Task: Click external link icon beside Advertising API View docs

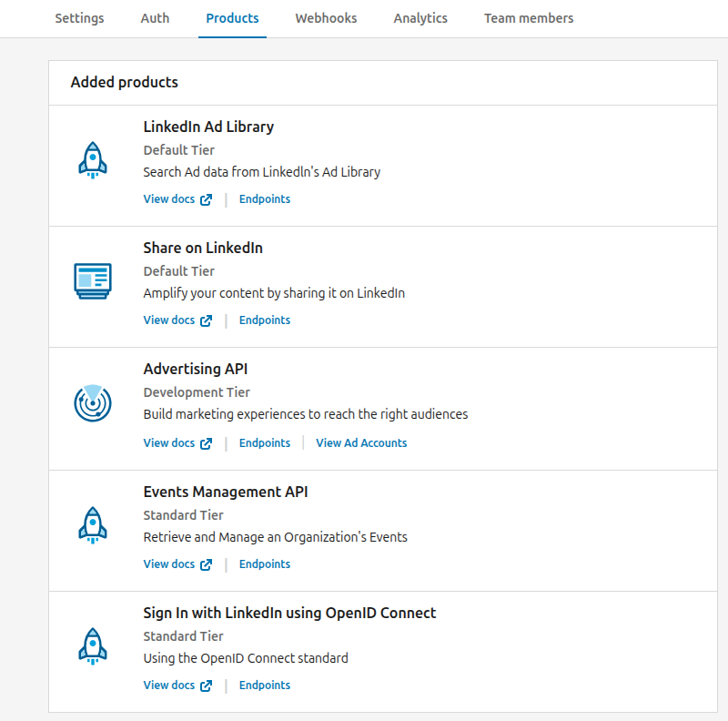Action: (x=207, y=443)
